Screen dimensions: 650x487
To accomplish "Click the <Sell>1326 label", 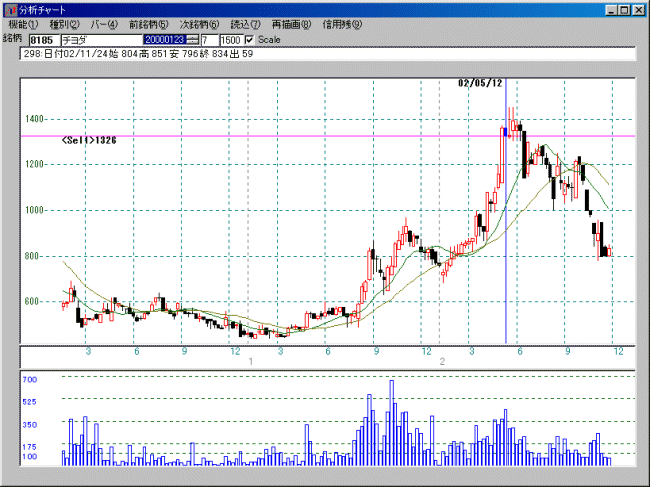I will pos(89,141).
